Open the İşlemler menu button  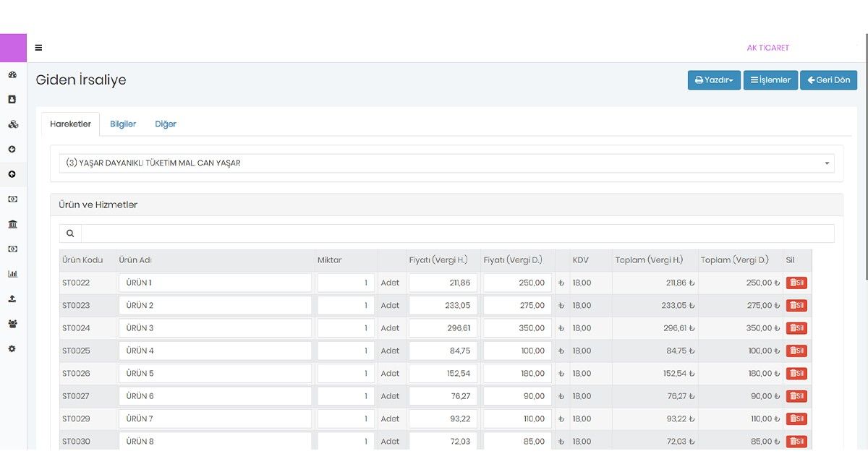[770, 80]
